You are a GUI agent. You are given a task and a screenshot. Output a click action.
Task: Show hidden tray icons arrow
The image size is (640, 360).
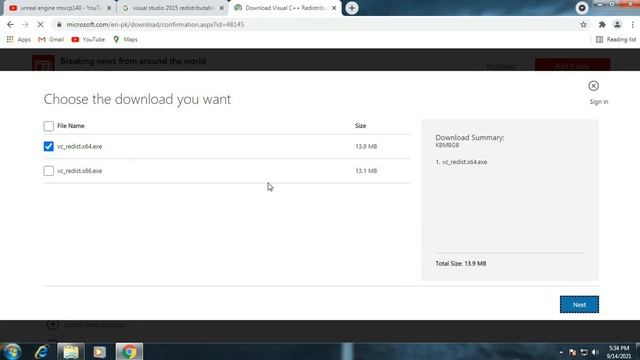[561, 352]
